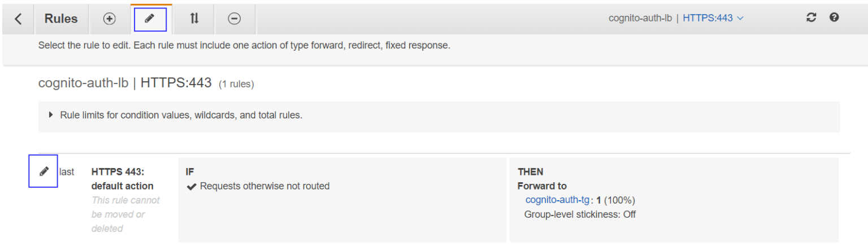The height and width of the screenshot is (251, 868).
Task: Open the cognito-auth-tg target group link
Action: click(557, 200)
